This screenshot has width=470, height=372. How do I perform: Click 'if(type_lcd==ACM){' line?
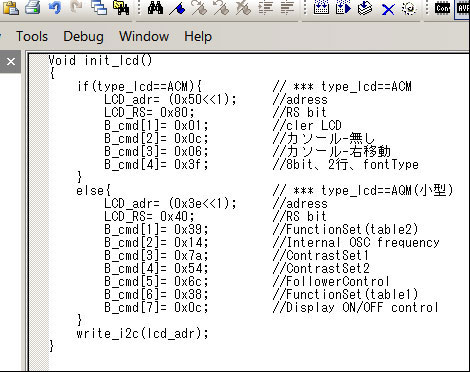pos(139,87)
